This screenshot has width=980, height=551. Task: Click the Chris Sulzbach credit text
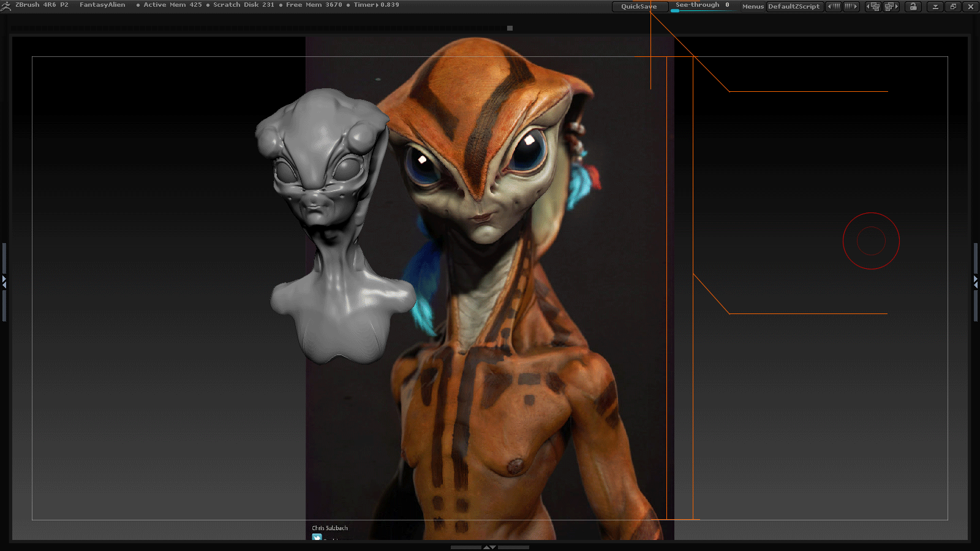[x=330, y=528]
